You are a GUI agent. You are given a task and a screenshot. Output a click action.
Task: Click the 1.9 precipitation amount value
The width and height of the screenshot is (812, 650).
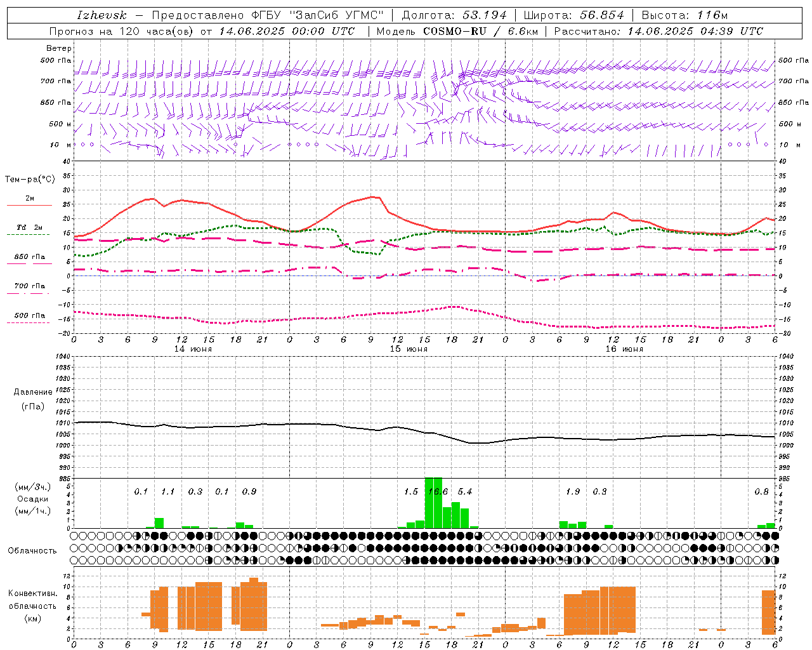(573, 491)
